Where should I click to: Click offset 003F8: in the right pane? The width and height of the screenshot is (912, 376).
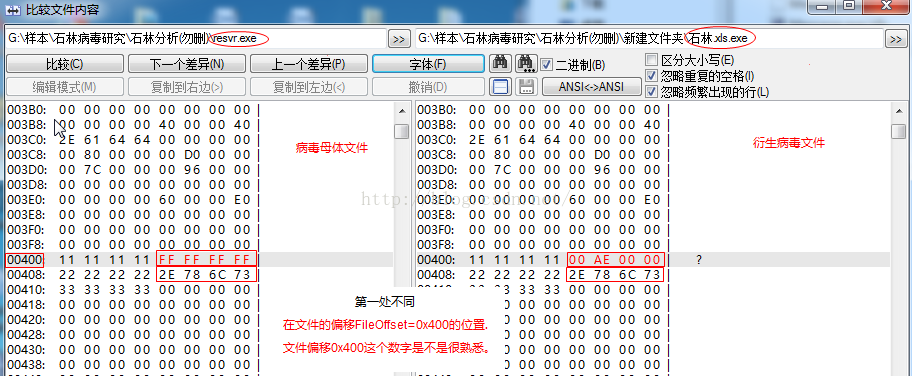point(435,244)
